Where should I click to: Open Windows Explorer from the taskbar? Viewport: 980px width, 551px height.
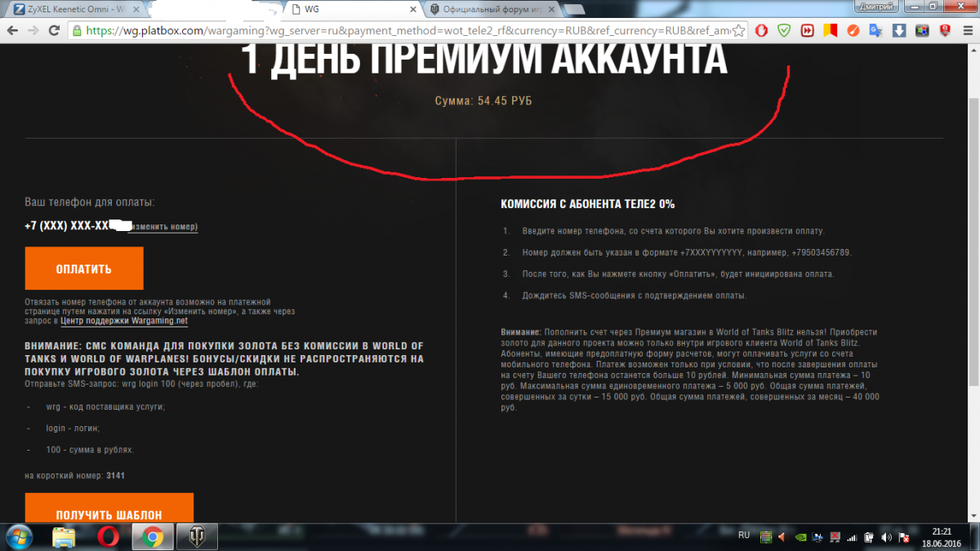point(64,537)
